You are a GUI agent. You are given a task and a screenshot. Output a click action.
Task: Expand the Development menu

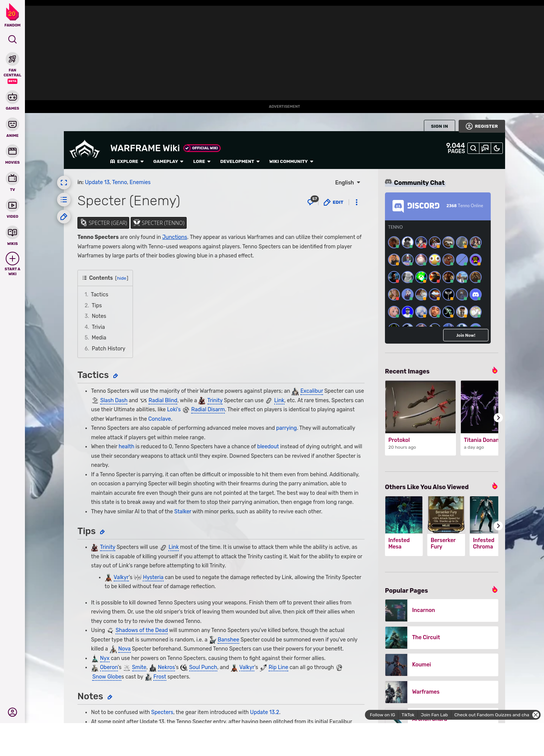tap(240, 161)
